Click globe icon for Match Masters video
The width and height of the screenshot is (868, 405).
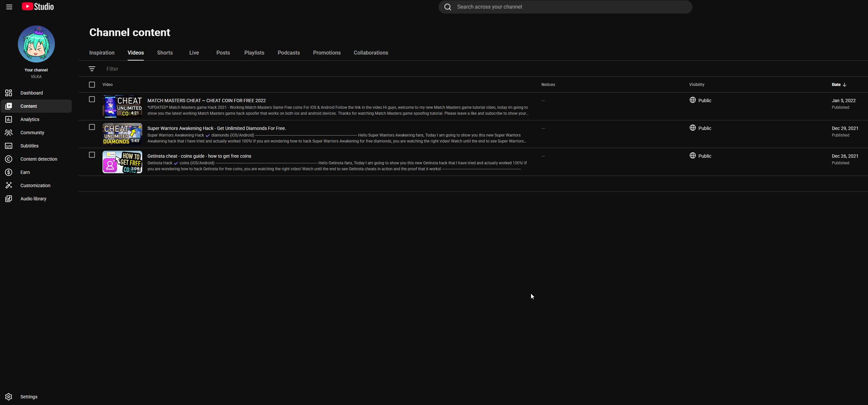692,100
